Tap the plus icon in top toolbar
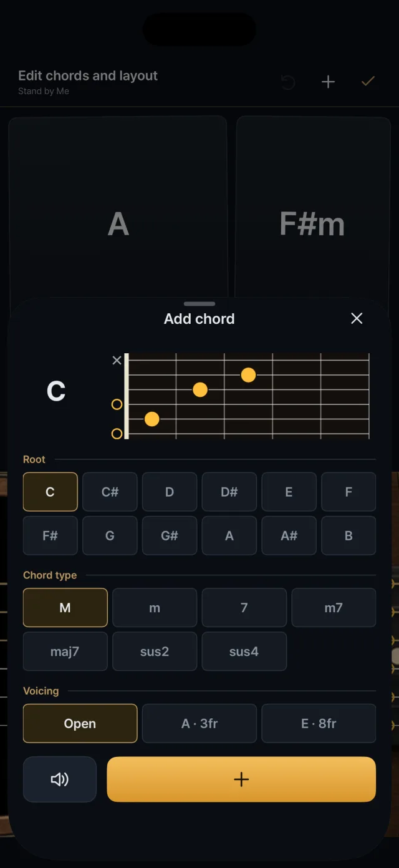Screen dimensions: 399x868 328,82
